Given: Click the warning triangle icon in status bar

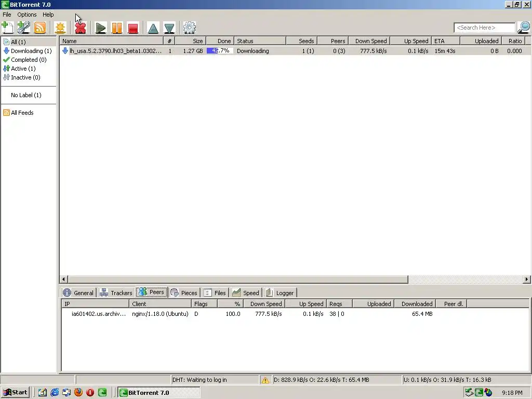Looking at the screenshot, I should pyautogui.click(x=265, y=380).
